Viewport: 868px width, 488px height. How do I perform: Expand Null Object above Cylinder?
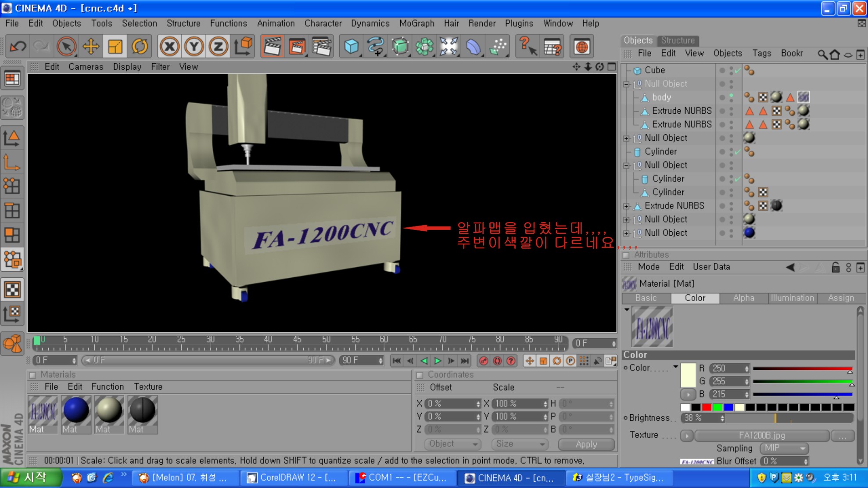pyautogui.click(x=627, y=138)
